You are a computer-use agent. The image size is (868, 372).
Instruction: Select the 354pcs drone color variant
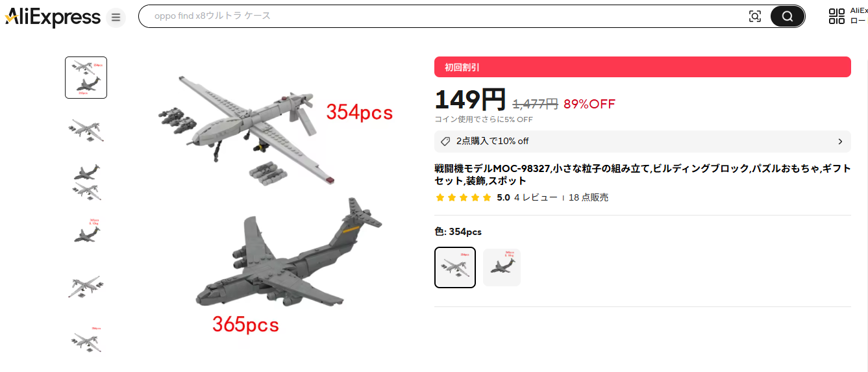click(455, 267)
